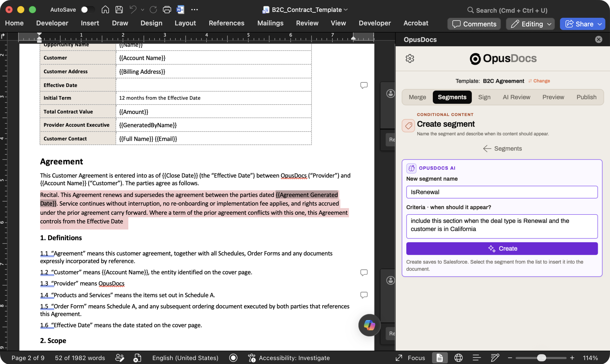The image size is (610, 364).
Task: Switch to Outline view icon
Action: pos(477,358)
